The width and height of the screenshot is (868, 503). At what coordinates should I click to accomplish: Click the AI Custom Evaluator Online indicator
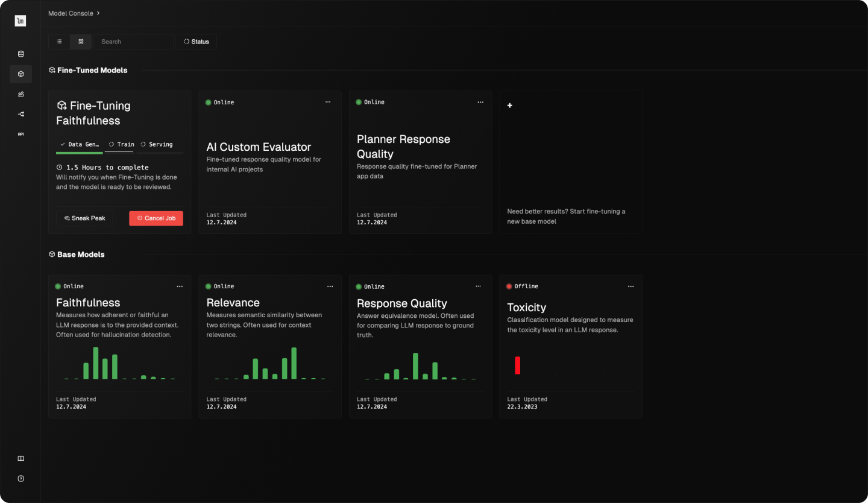(x=220, y=103)
